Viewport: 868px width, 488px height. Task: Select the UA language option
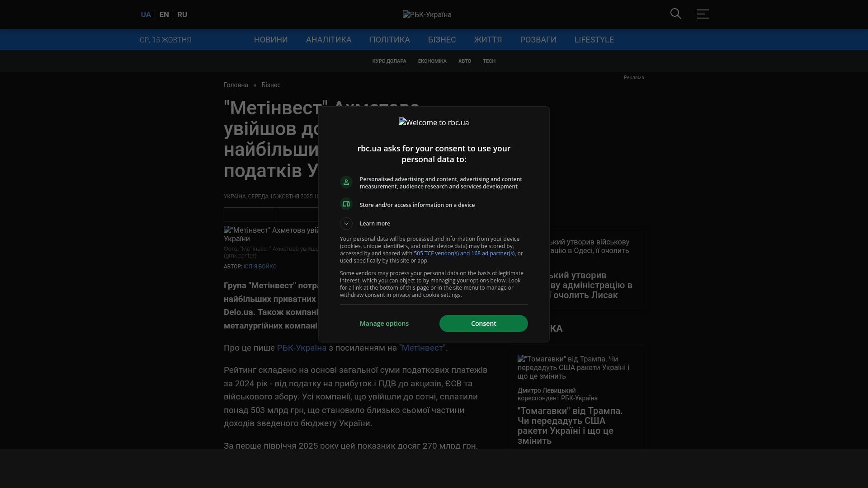146,14
